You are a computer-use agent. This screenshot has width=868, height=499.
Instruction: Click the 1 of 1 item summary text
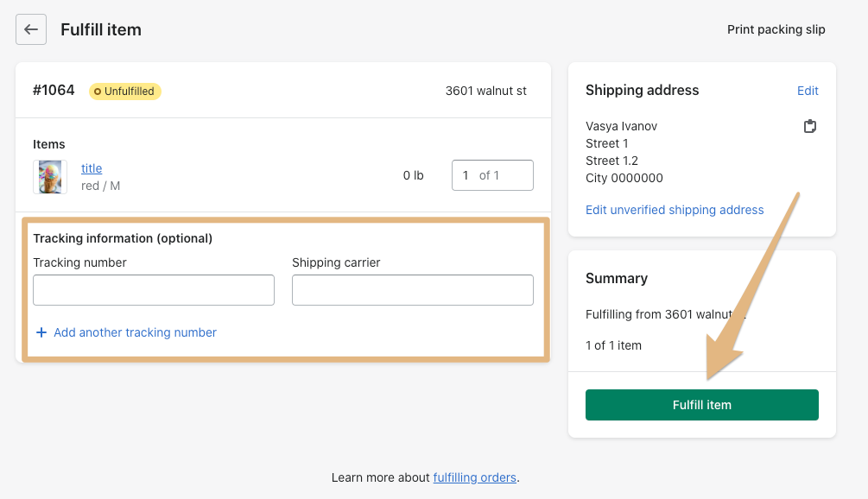(x=613, y=345)
